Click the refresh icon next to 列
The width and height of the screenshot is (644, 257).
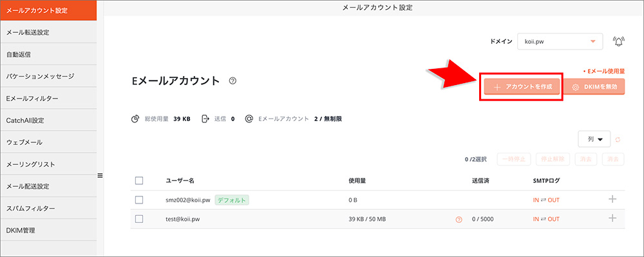pos(618,140)
